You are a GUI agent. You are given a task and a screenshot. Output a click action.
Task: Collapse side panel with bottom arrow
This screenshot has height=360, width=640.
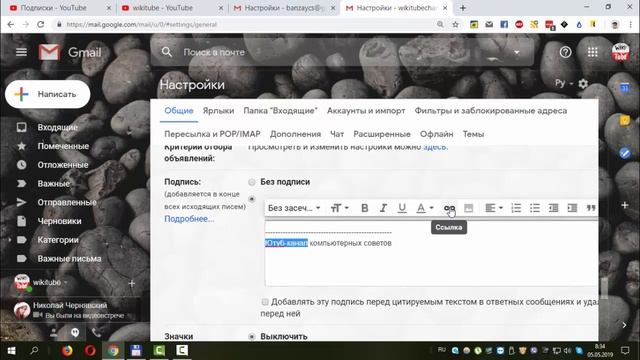coord(624,325)
